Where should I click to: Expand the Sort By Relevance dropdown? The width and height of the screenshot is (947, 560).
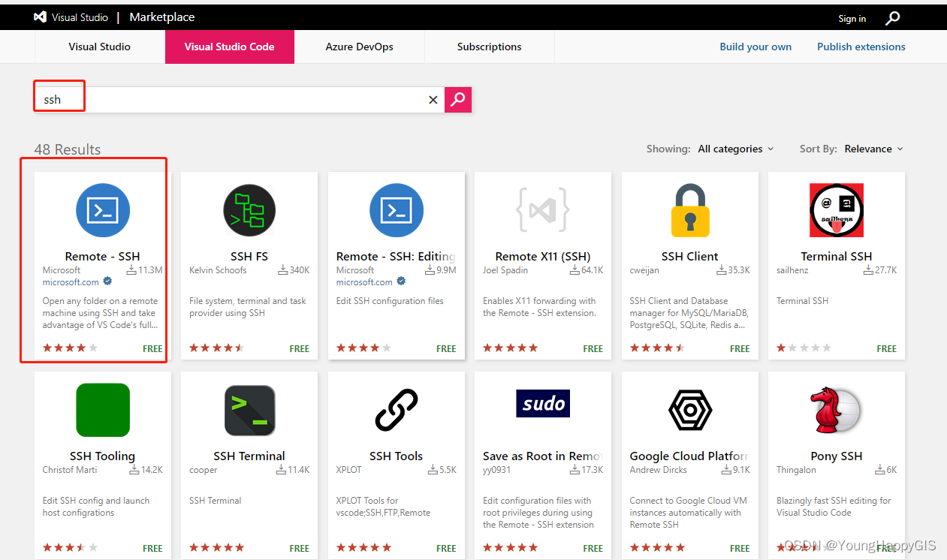(x=874, y=149)
